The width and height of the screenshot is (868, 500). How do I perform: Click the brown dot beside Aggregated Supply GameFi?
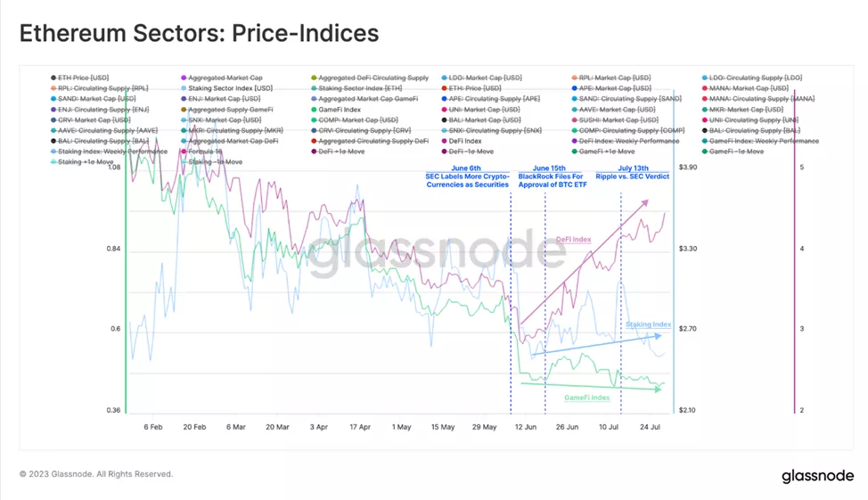pyautogui.click(x=184, y=110)
